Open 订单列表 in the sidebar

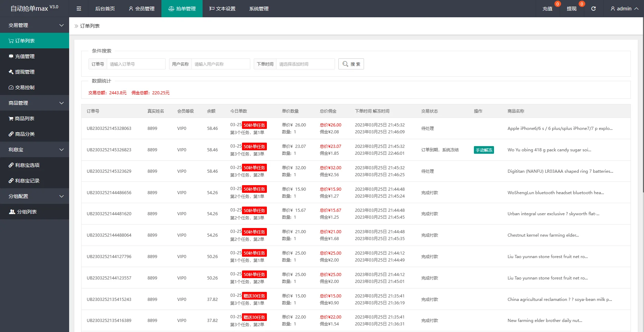(x=25, y=41)
